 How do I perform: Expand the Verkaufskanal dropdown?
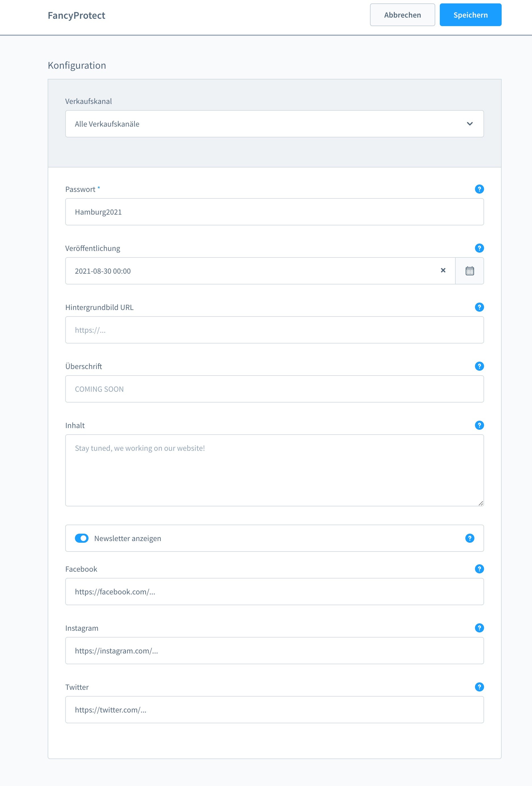[x=274, y=124]
